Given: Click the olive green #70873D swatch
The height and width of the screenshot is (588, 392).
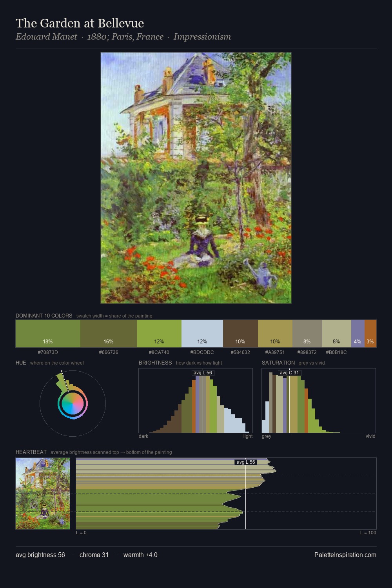Looking at the screenshot, I should (48, 334).
